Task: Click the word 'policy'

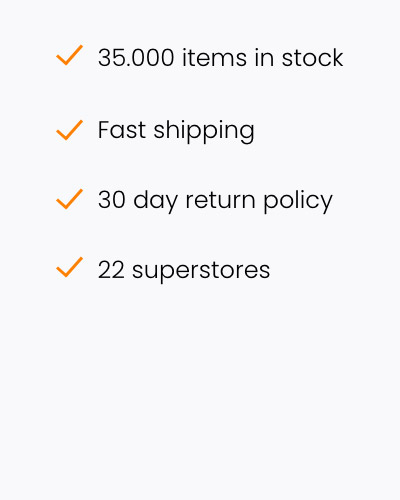Action: tap(298, 201)
